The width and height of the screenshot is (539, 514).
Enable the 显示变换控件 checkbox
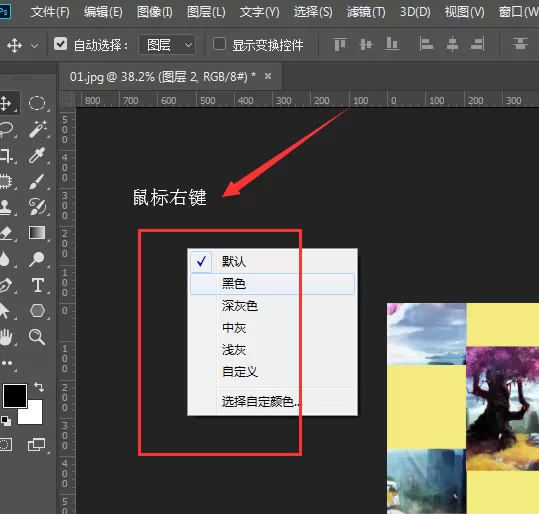[219, 44]
